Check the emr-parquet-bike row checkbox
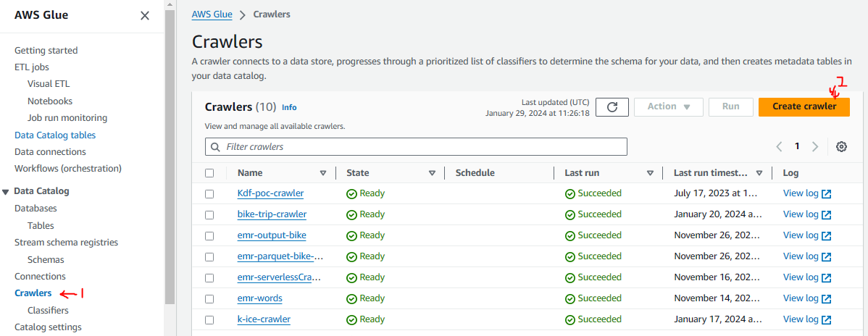The image size is (868, 336). pyautogui.click(x=209, y=257)
